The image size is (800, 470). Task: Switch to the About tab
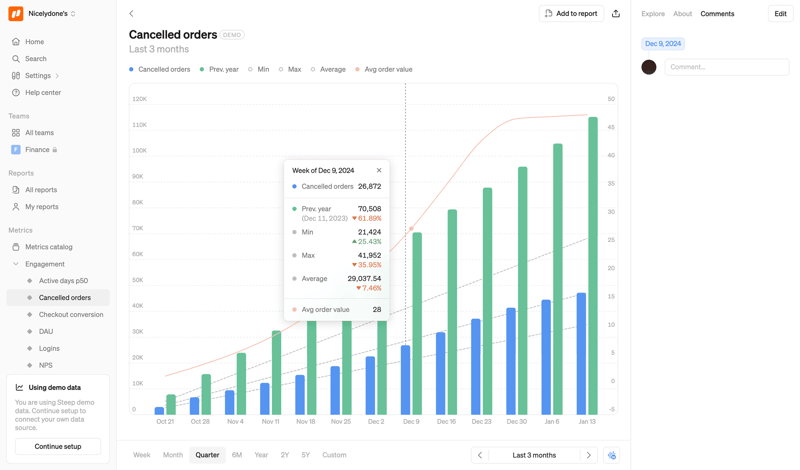682,14
